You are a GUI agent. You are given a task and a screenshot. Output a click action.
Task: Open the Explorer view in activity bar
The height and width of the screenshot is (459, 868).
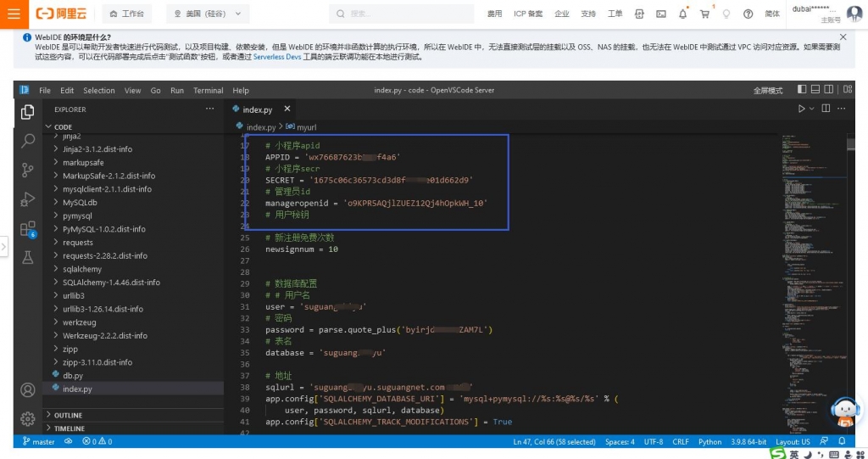[28, 112]
